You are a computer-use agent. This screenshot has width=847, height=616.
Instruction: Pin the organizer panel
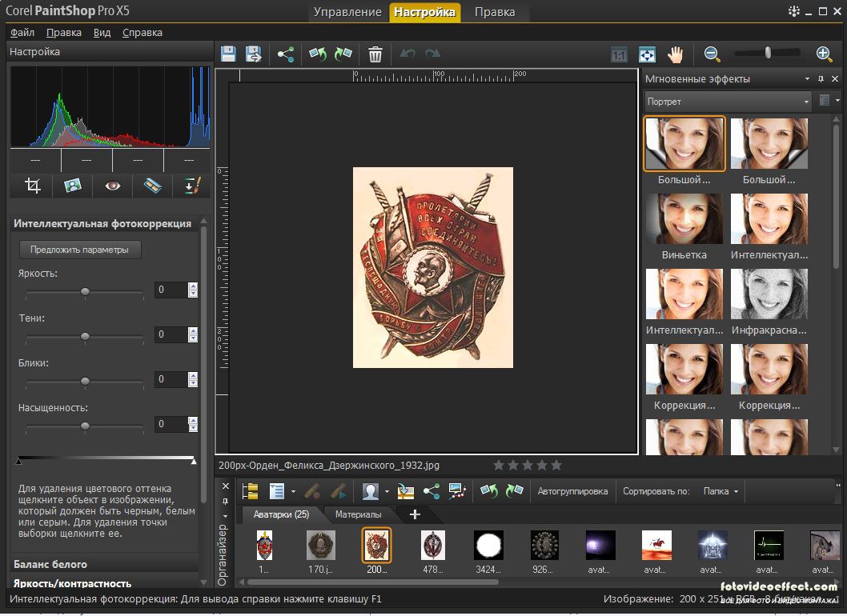(x=226, y=501)
